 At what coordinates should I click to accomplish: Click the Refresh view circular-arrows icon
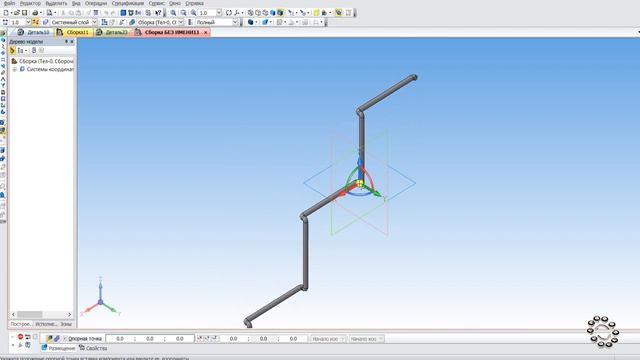click(229, 13)
